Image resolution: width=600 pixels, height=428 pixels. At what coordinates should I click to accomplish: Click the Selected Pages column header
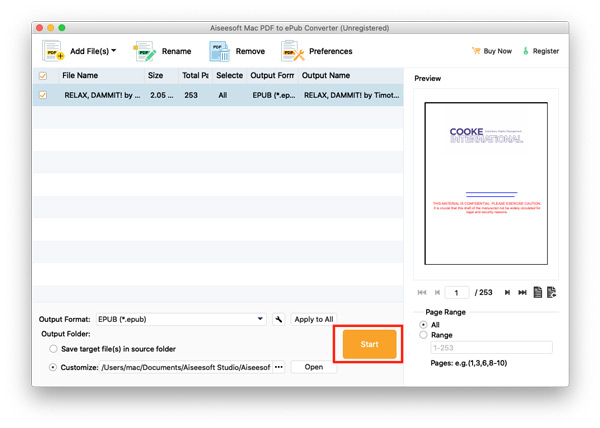point(229,75)
